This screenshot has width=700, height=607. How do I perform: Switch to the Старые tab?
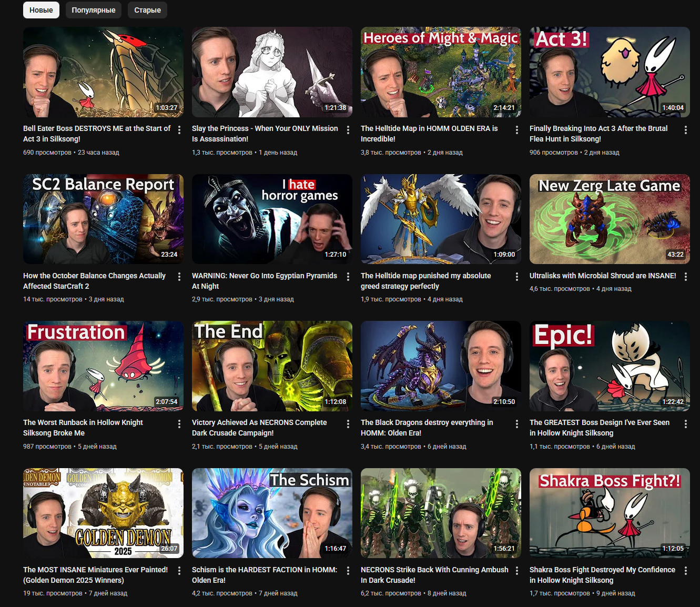tap(148, 10)
